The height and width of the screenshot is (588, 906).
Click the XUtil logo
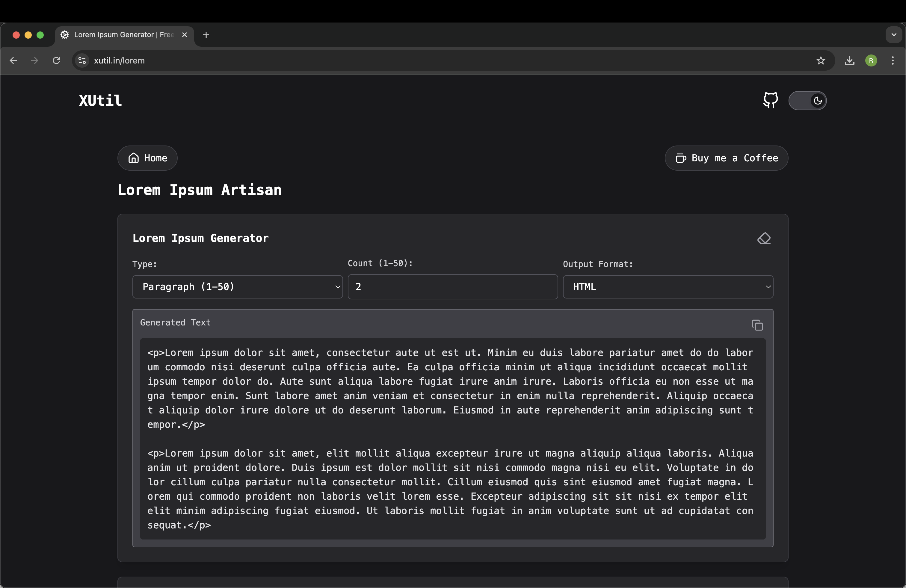tap(100, 100)
